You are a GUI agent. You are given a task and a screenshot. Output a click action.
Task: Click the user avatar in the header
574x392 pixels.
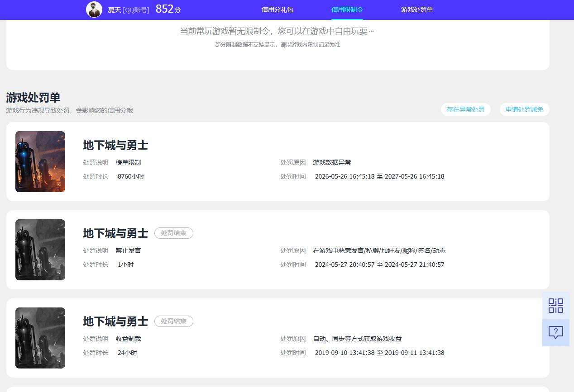tap(94, 9)
